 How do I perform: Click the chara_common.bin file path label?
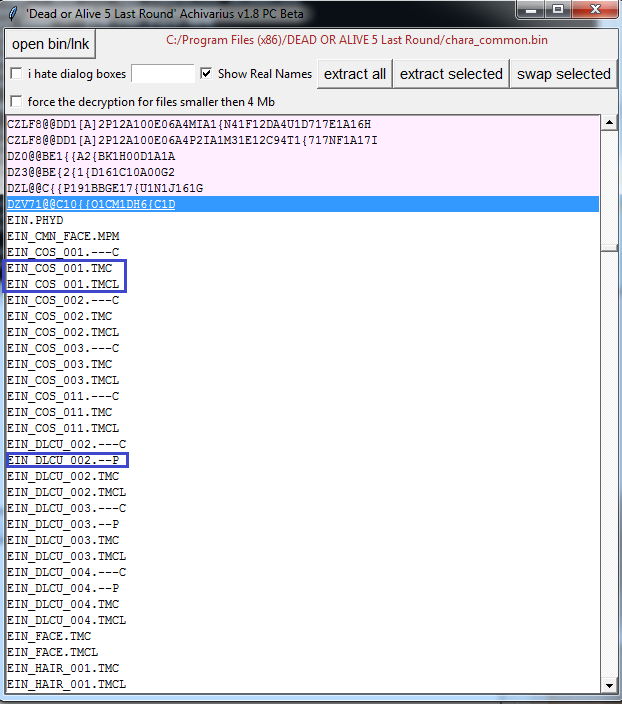[357, 40]
